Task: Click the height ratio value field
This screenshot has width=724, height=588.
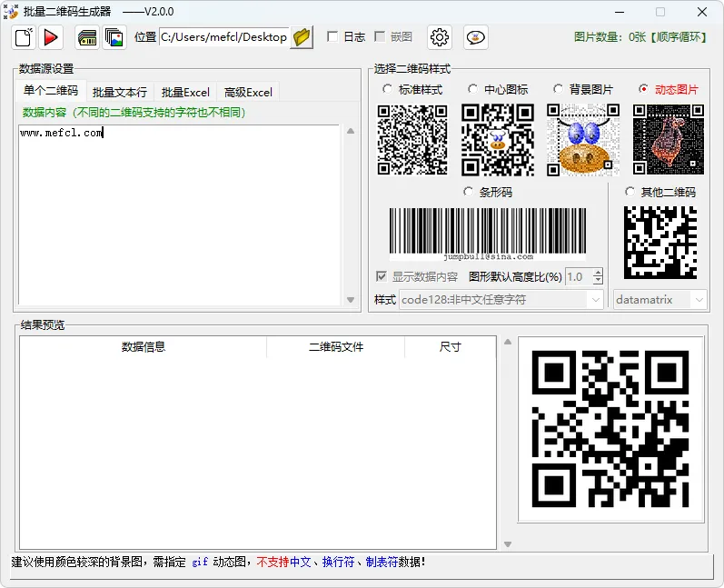Action: (579, 276)
